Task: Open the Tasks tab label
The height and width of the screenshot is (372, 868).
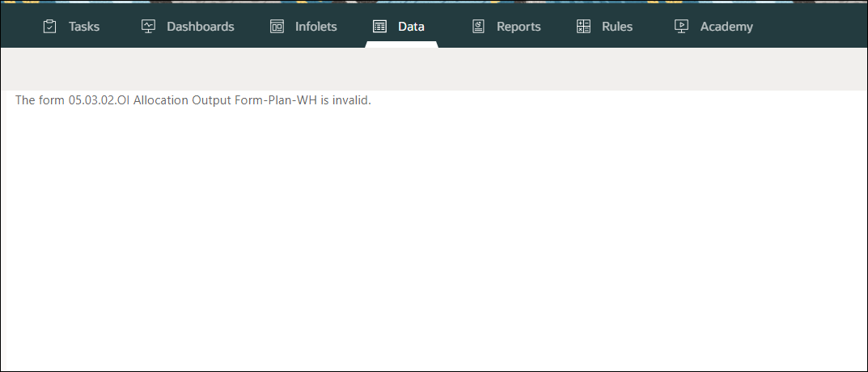Action: pos(84,27)
